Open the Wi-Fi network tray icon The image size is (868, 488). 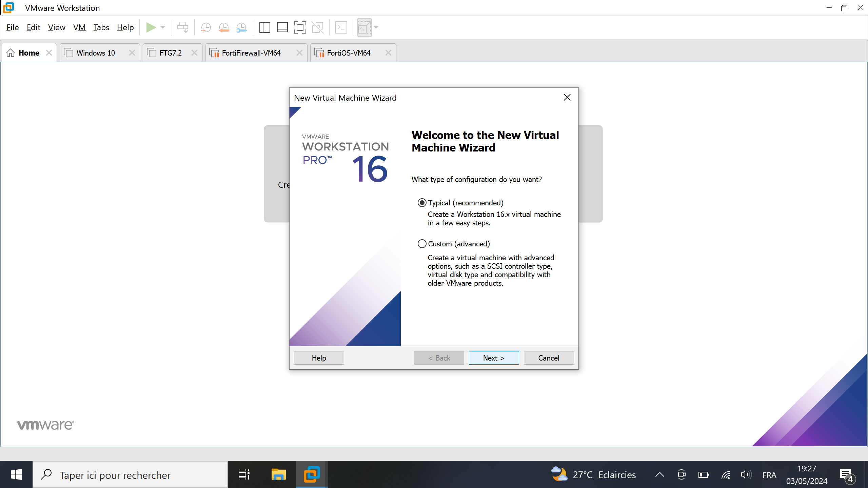[726, 475]
